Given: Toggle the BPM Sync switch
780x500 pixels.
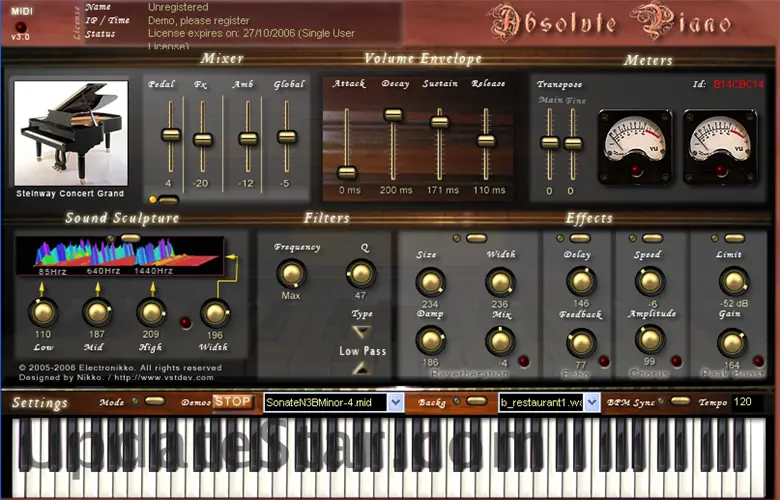Looking at the screenshot, I should [680, 401].
